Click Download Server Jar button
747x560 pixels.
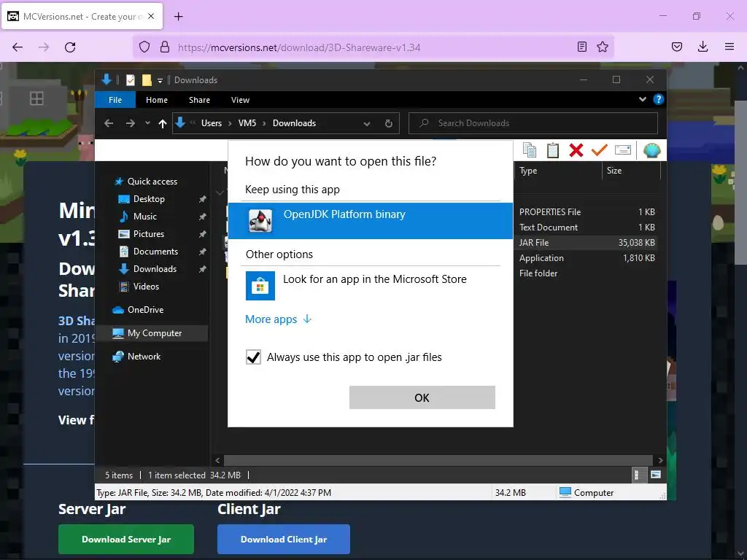click(126, 539)
